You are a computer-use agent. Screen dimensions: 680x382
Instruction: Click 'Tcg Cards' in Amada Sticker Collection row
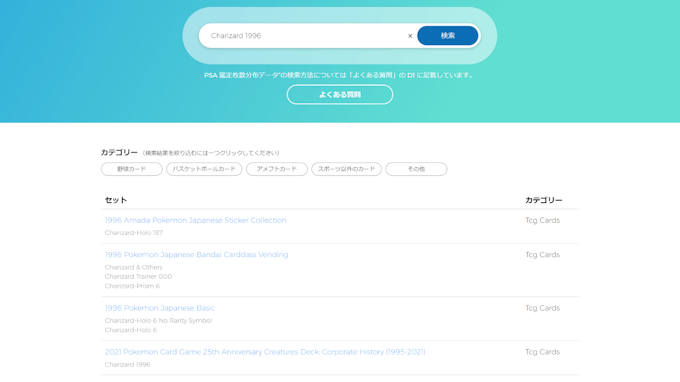tap(543, 220)
